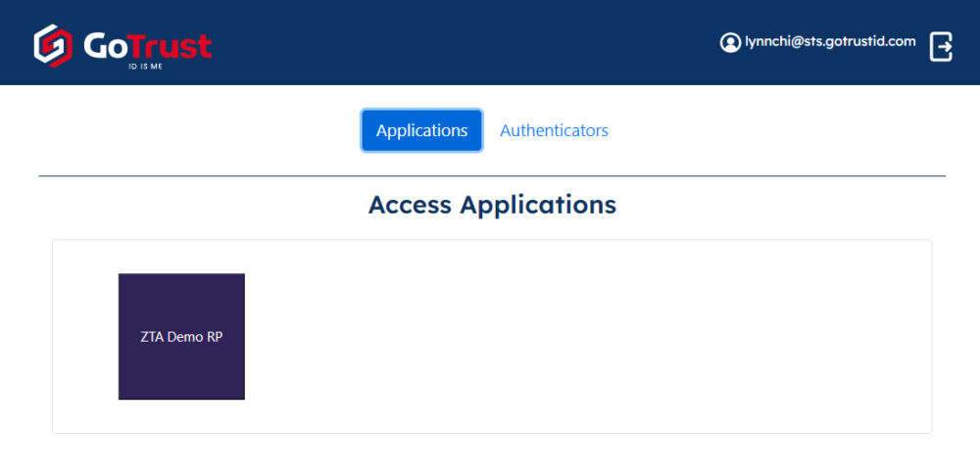Click the "ID IS ME" tagline
Viewport: 980px width, 476px height.
(x=146, y=67)
